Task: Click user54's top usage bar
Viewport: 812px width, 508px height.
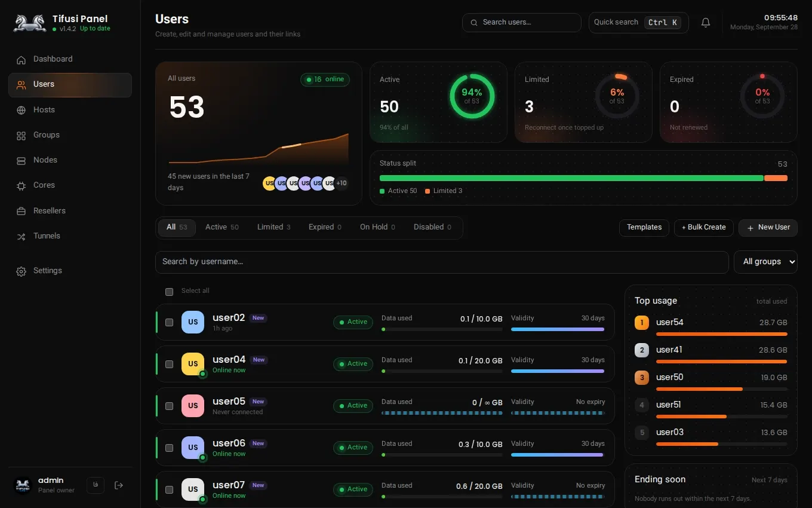Action: [722, 334]
